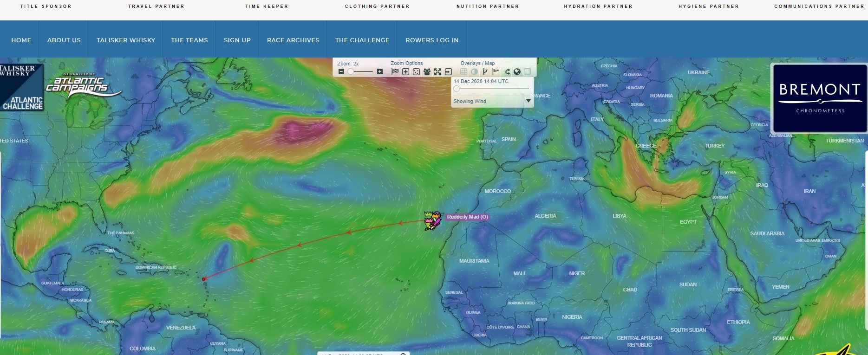The image size is (868, 355).
Task: Click the zoom level slider handle
Action: pyautogui.click(x=351, y=71)
